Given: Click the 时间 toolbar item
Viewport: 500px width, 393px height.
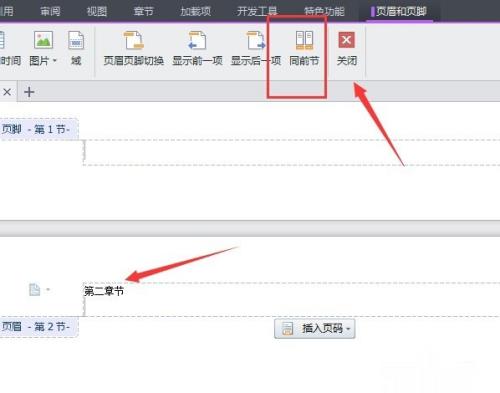Looking at the screenshot, I should (x=10, y=48).
